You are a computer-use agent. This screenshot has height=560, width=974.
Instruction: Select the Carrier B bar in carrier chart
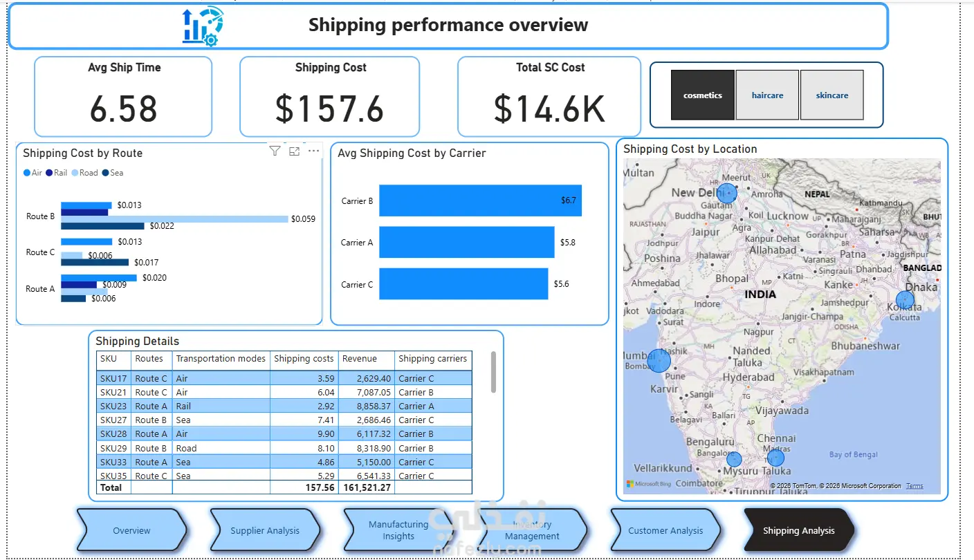[x=480, y=200]
